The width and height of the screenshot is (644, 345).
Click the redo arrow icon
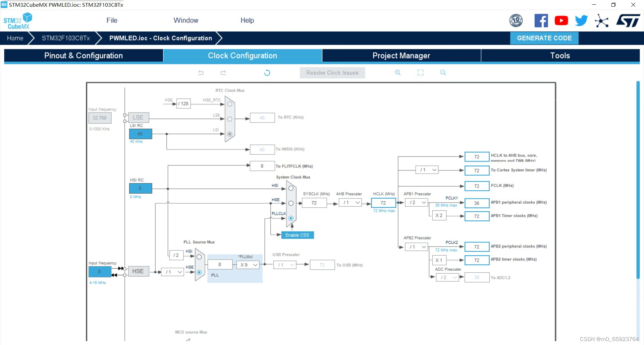[223, 73]
